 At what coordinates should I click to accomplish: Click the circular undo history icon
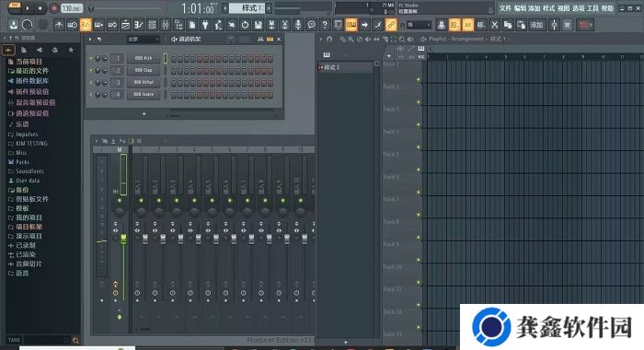tap(246, 25)
